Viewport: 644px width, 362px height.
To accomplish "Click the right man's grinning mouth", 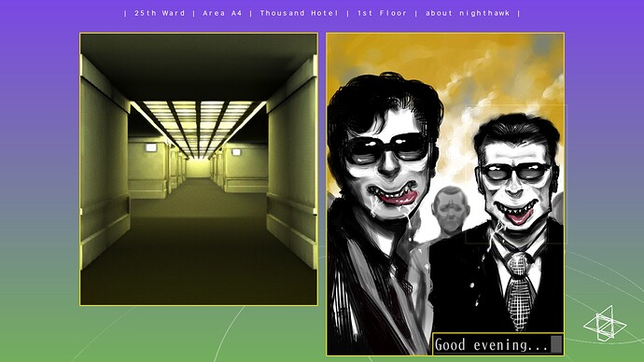I will [x=514, y=213].
